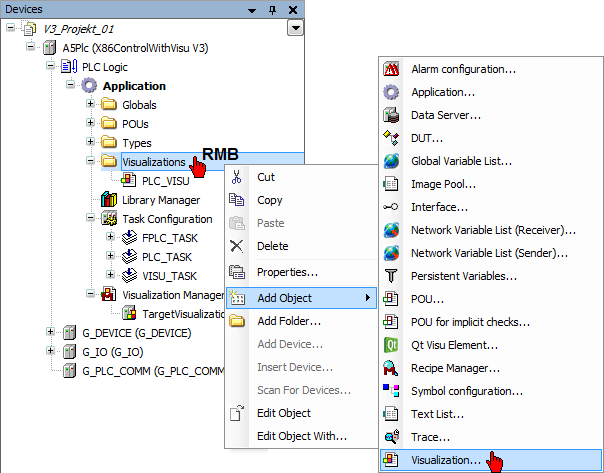Choose Cut from the context menu
The height and width of the screenshot is (473, 604).
tap(301, 177)
